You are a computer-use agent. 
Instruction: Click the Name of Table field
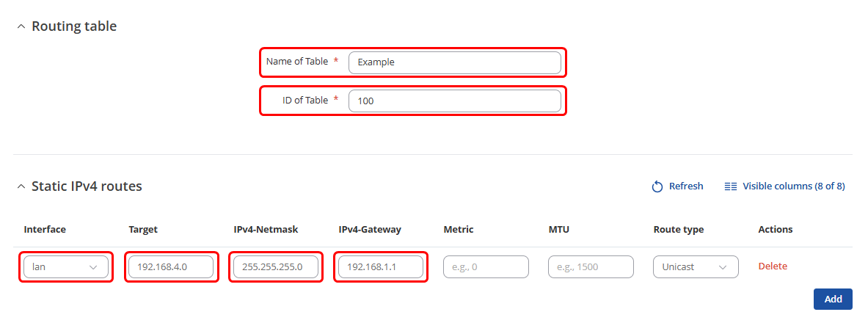click(454, 62)
